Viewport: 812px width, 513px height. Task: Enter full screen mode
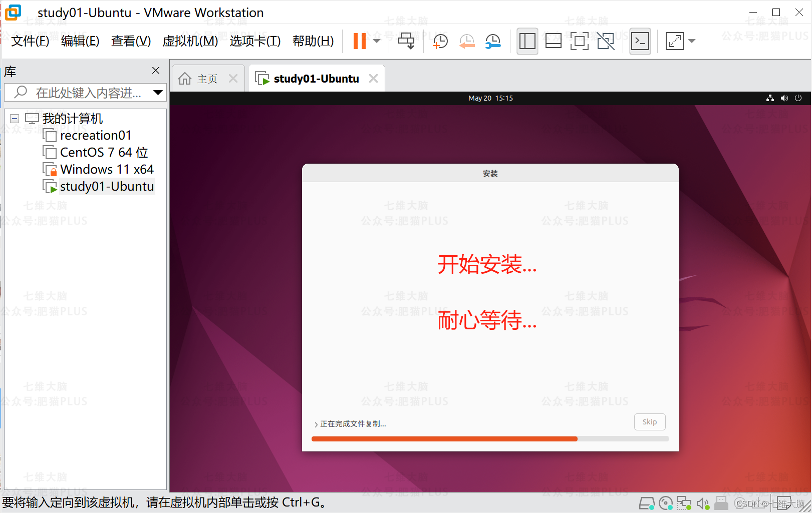coord(579,41)
